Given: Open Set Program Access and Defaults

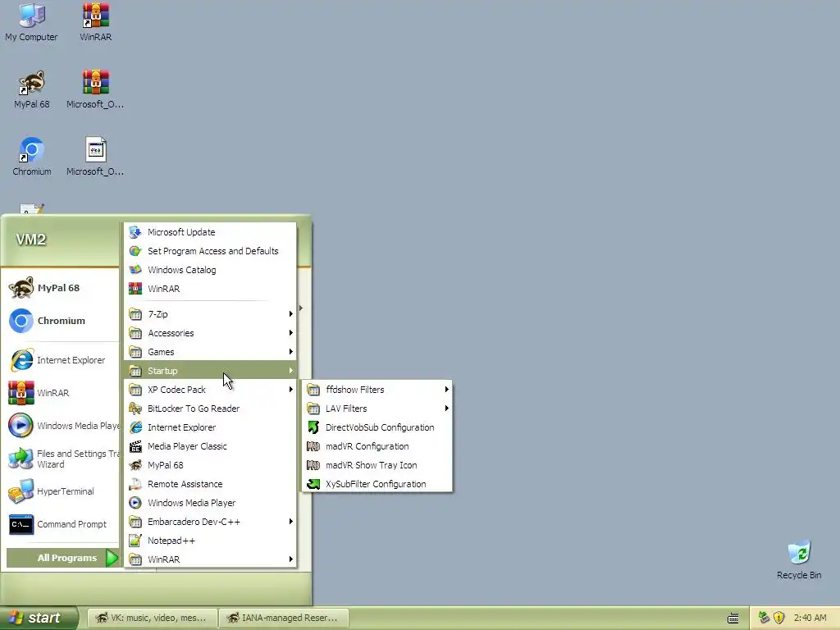Looking at the screenshot, I should click(210, 251).
